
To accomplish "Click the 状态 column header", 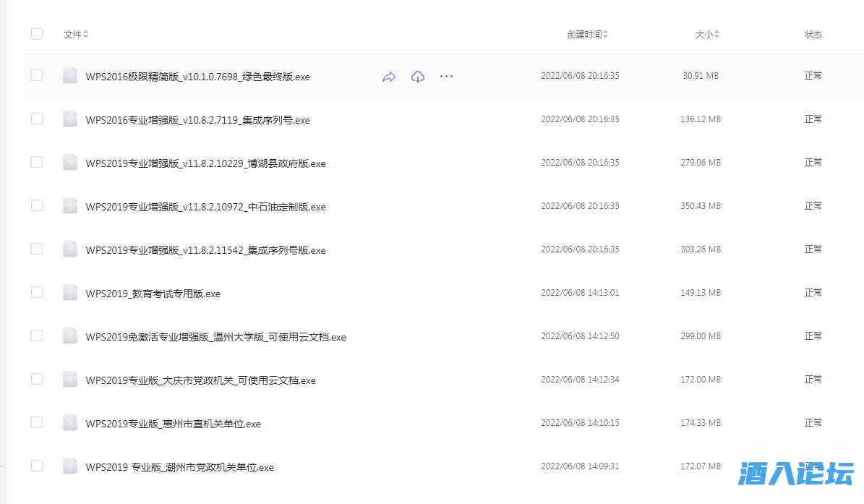I will [813, 35].
